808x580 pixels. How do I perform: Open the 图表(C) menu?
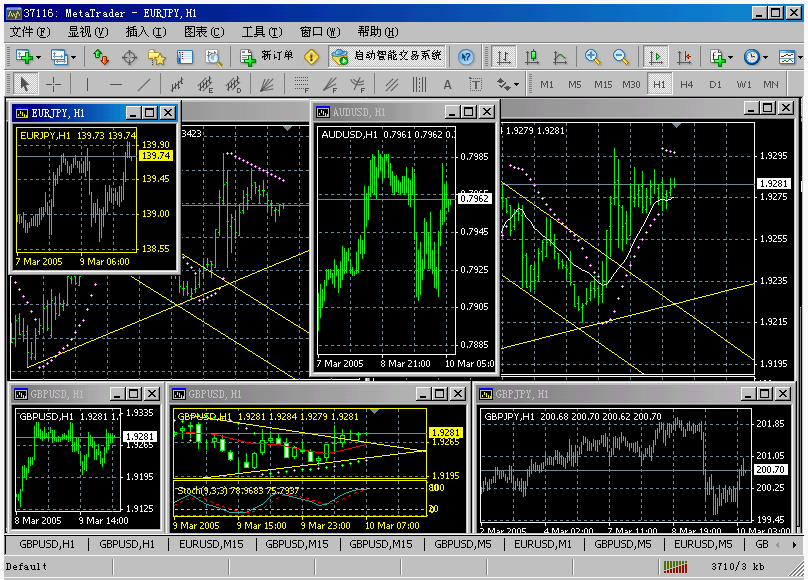(x=204, y=32)
